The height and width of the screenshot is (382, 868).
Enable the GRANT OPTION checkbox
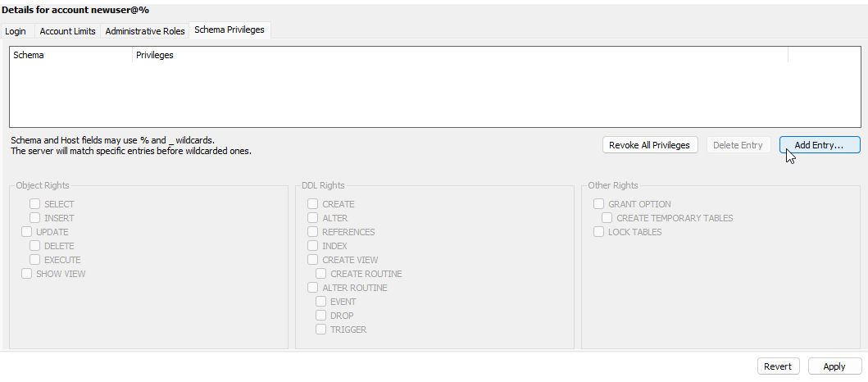click(599, 204)
